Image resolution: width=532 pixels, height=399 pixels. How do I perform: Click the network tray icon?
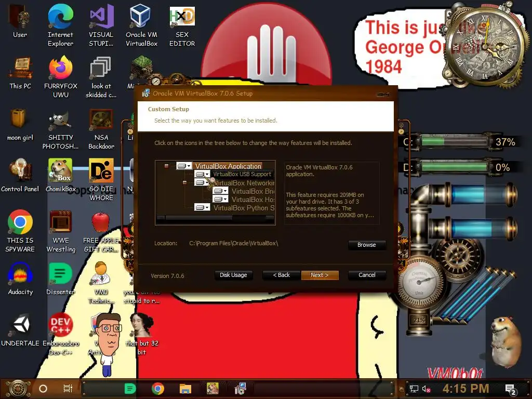[x=414, y=389]
